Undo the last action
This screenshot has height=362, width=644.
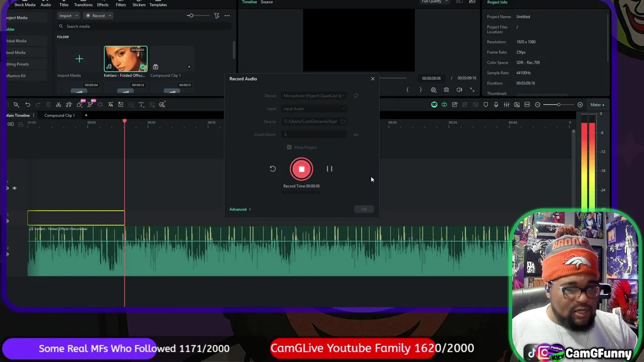28,105
